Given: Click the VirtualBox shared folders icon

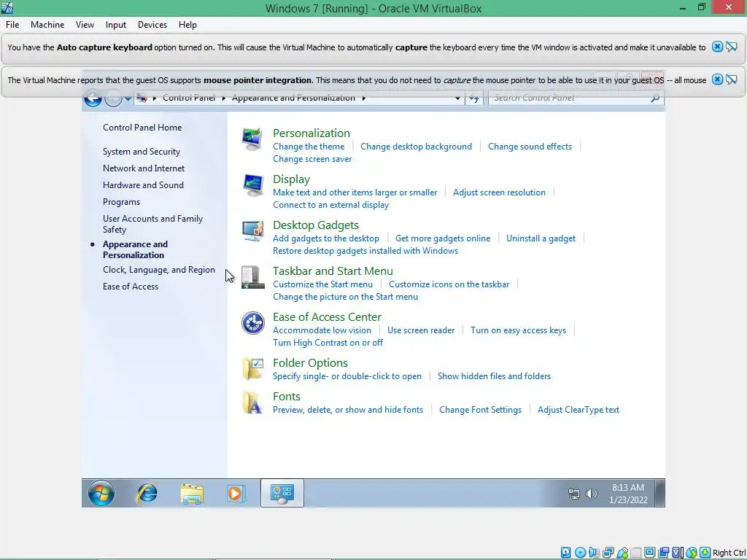Looking at the screenshot, I should tap(636, 553).
